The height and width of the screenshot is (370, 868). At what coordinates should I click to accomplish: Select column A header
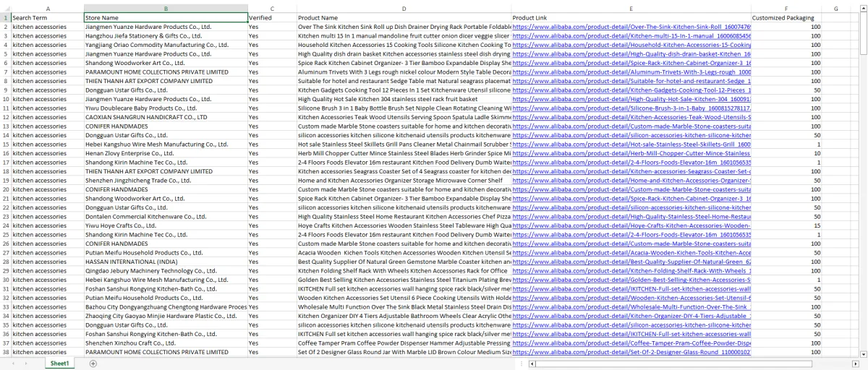tap(47, 8)
